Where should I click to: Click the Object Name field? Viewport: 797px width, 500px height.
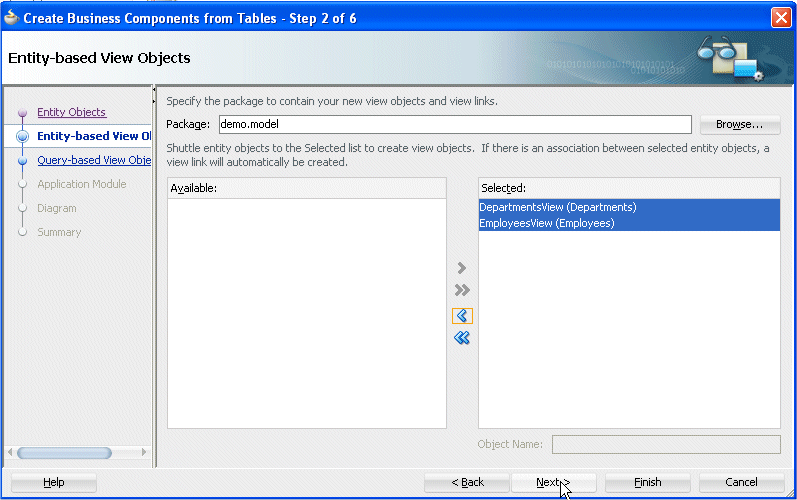pos(666,444)
